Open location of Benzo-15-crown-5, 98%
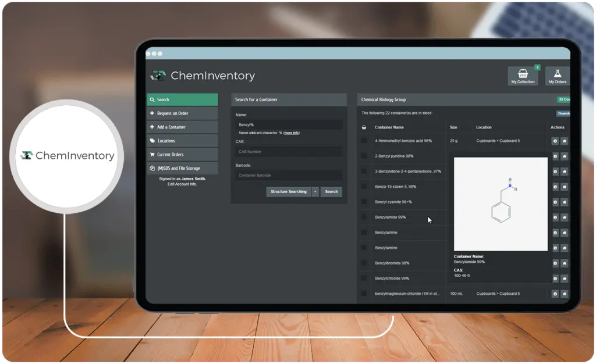Viewport: 596px width, 364px height. coord(565,187)
